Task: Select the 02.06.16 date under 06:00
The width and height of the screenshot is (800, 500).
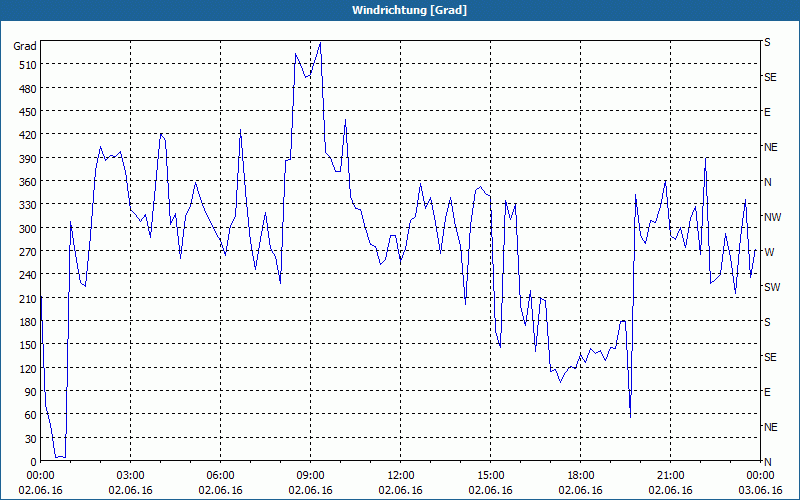Action: [220, 491]
